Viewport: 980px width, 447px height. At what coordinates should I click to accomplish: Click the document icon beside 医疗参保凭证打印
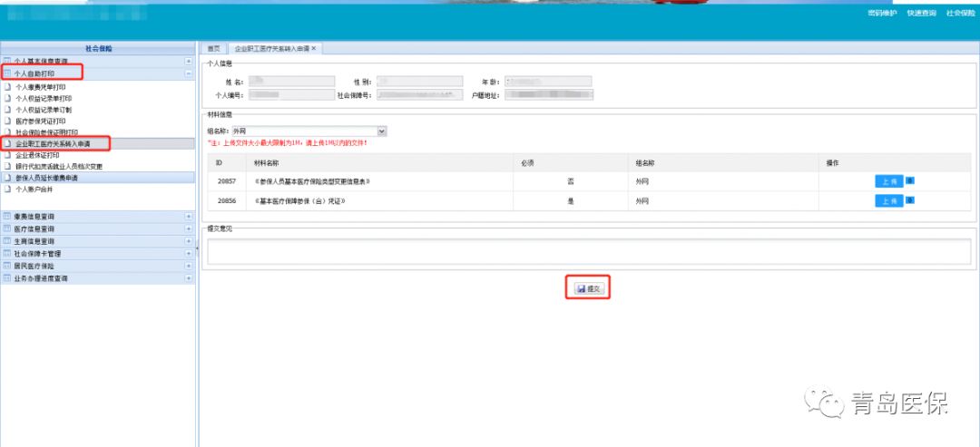tap(7, 121)
